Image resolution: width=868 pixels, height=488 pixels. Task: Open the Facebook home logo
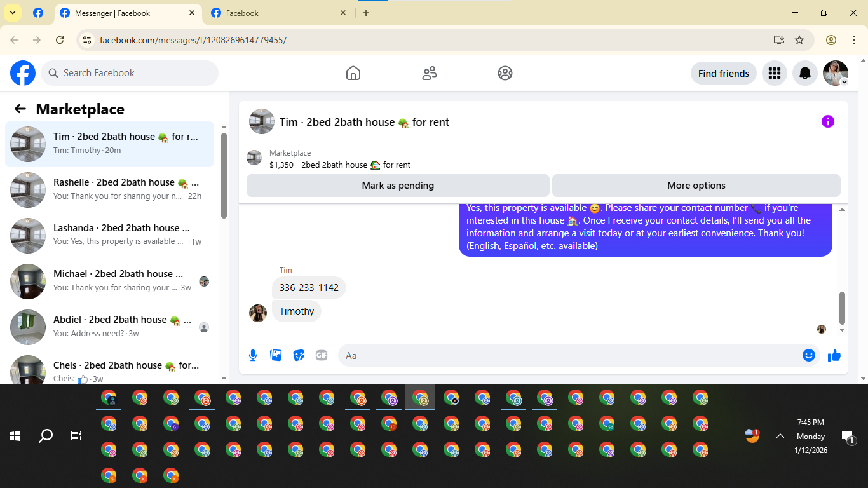23,73
